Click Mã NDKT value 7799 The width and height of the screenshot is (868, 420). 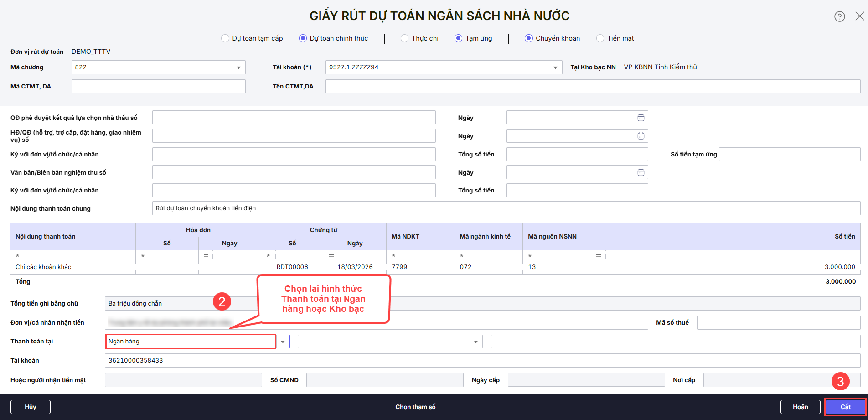pos(420,267)
